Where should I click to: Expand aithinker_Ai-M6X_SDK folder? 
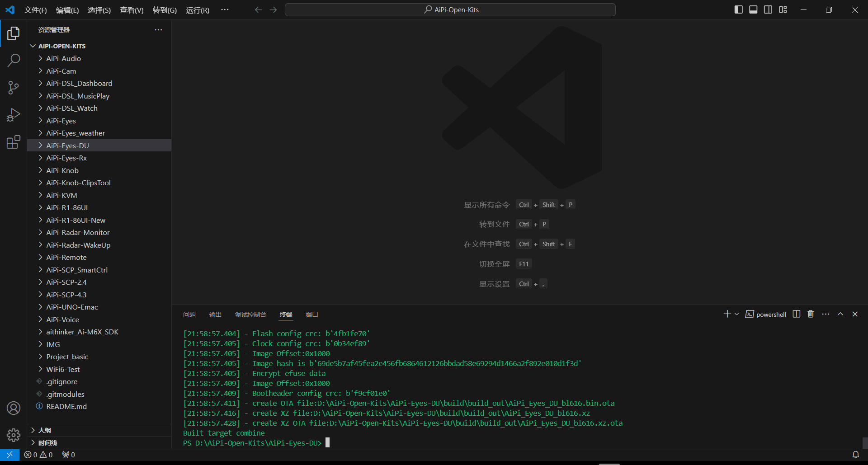point(99,332)
